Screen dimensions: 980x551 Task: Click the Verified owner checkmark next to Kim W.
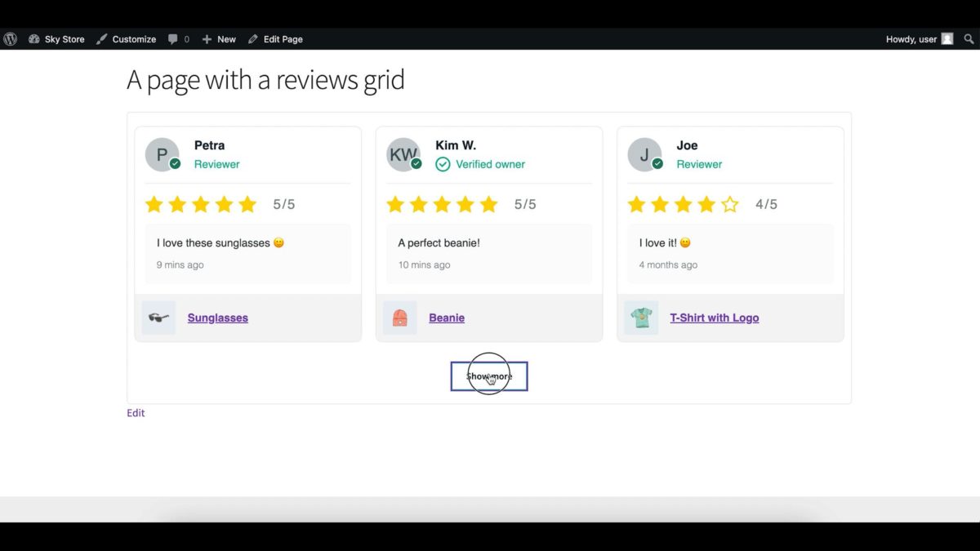coord(443,164)
